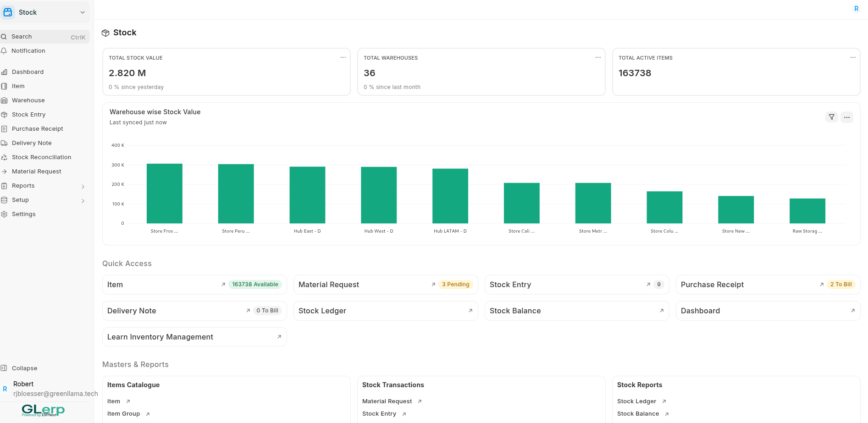Image resolution: width=868 pixels, height=423 pixels.
Task: Open the Stock Ledger quick access card
Action: (x=385, y=311)
